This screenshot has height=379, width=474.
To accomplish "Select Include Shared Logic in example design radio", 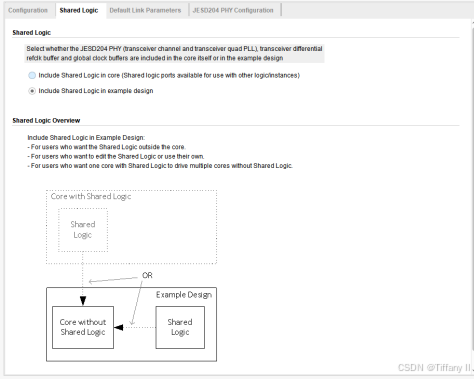I will 32,91.
